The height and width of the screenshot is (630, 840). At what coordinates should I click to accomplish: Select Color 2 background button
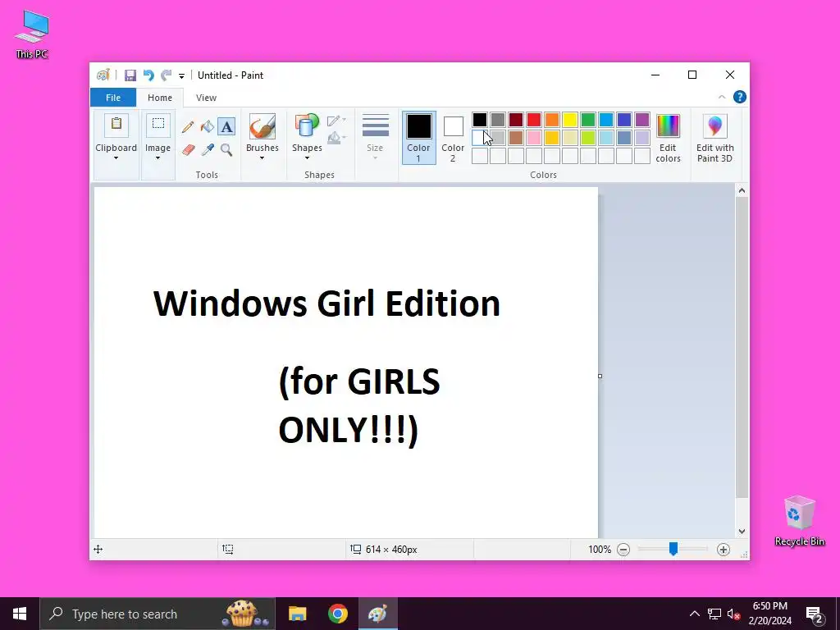click(453, 138)
